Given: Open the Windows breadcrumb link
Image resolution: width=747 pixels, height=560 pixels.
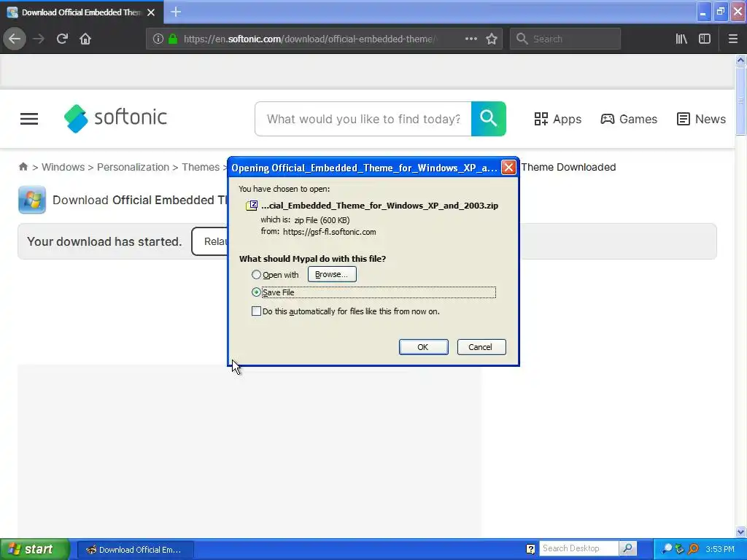Looking at the screenshot, I should coord(63,167).
